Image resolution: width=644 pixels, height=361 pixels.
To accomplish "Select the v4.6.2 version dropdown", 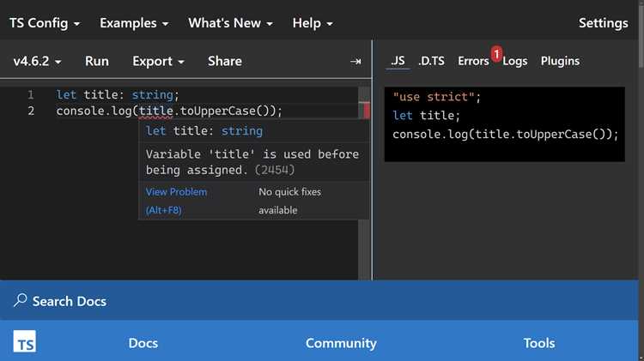I will coord(37,61).
